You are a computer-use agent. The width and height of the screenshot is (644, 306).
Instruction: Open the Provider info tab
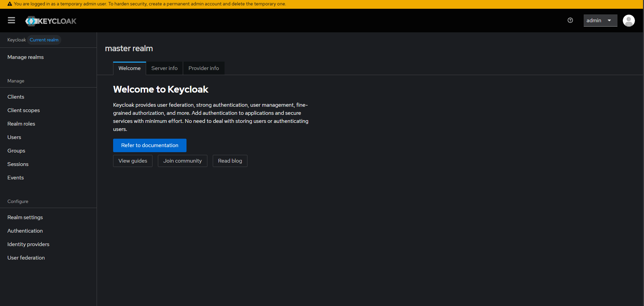(203, 68)
